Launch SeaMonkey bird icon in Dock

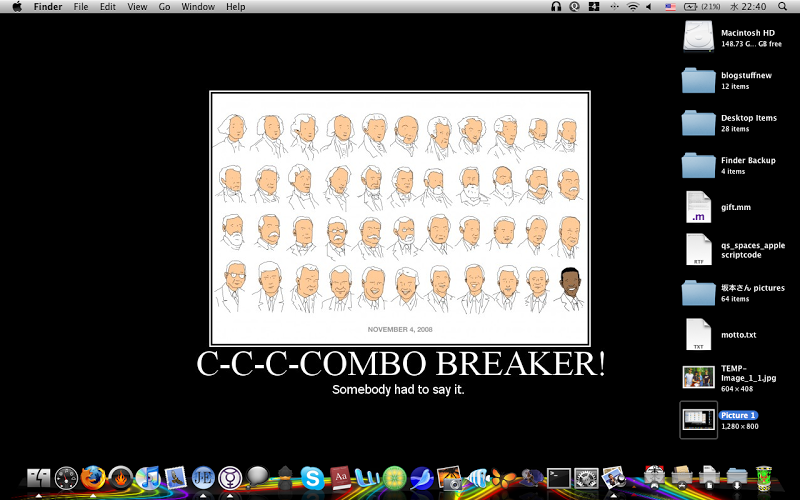point(421,479)
